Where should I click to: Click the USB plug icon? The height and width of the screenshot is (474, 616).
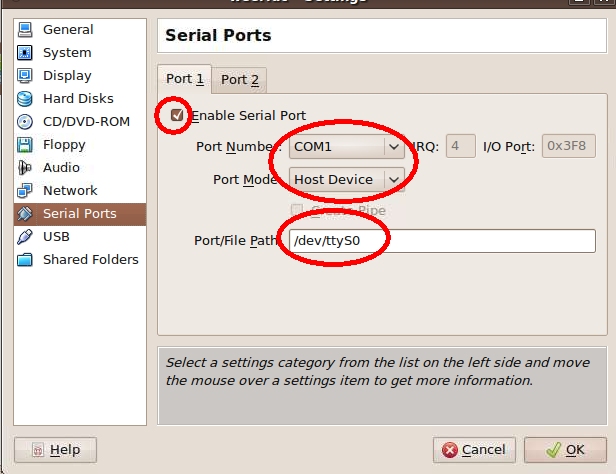coord(25,237)
